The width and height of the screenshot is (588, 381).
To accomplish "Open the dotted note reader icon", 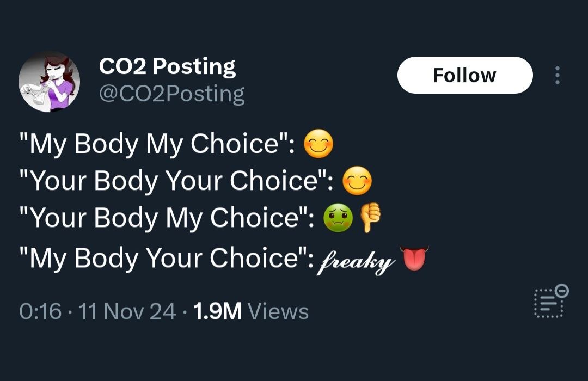I will (549, 303).
